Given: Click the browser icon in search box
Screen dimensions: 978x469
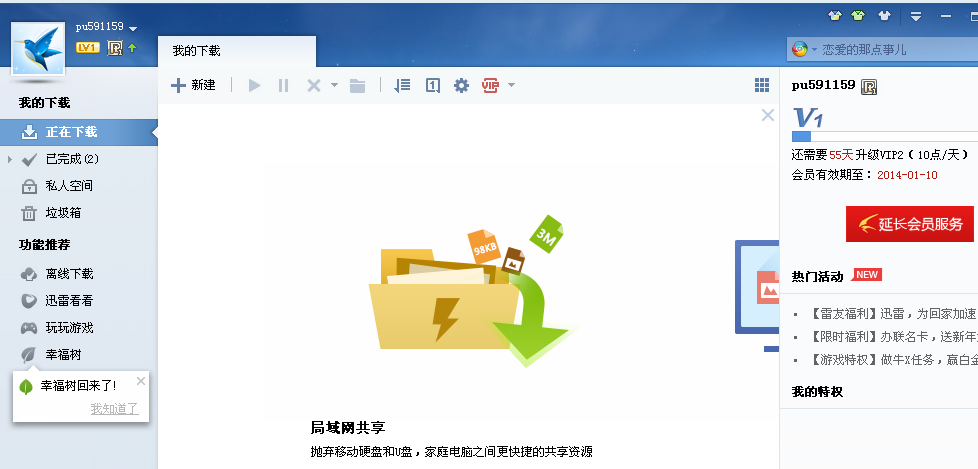Looking at the screenshot, I should [x=799, y=49].
